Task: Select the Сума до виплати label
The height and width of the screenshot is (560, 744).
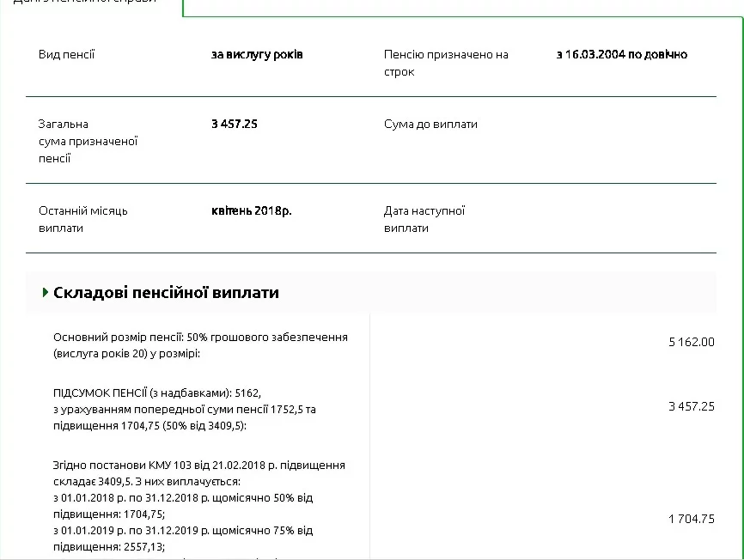Action: 430,125
